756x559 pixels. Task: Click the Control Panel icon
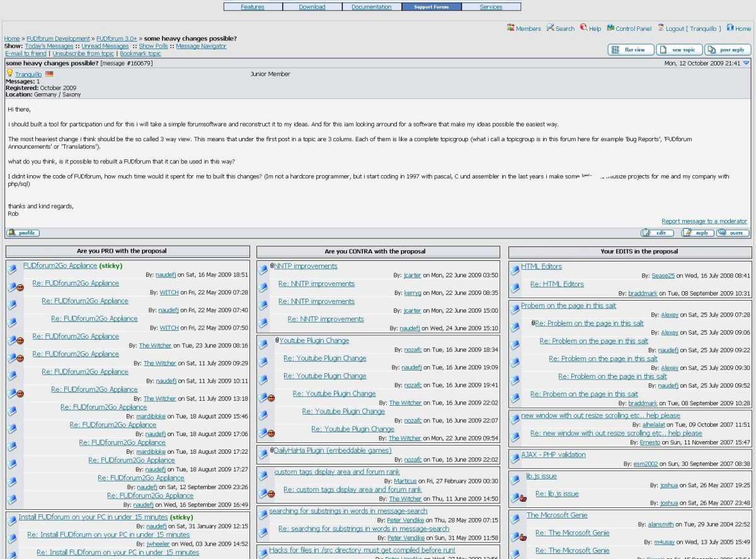pyautogui.click(x=610, y=28)
